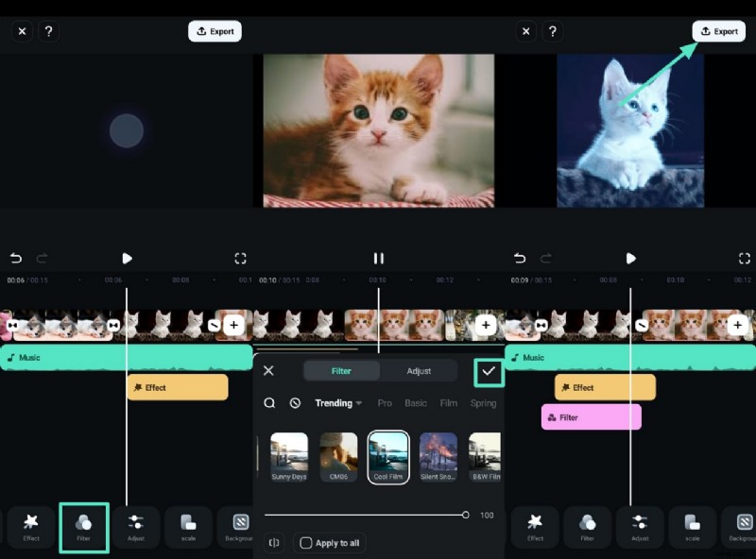Pause playback in the center preview
Screen dimensions: 756x559
(x=378, y=258)
